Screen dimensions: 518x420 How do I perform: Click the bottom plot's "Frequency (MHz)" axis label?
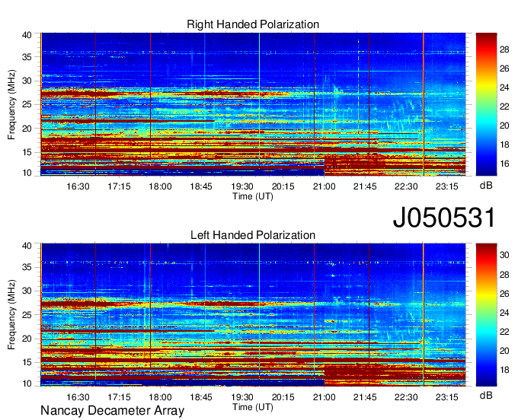(x=11, y=315)
